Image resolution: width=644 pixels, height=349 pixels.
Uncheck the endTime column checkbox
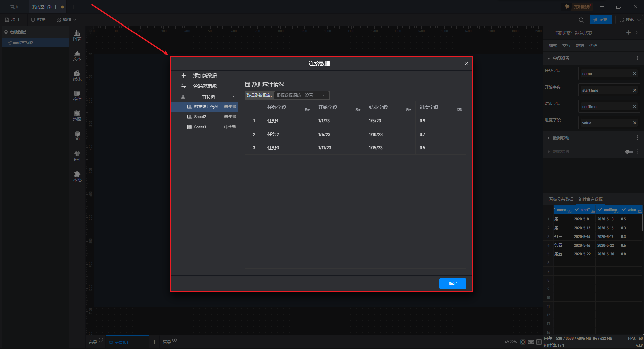[600, 210]
